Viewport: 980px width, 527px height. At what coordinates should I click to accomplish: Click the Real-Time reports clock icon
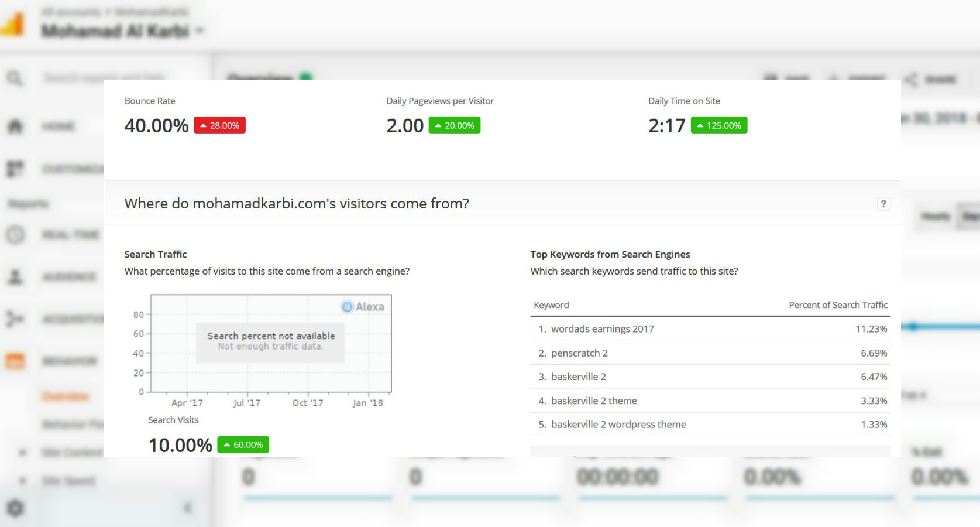(15, 234)
